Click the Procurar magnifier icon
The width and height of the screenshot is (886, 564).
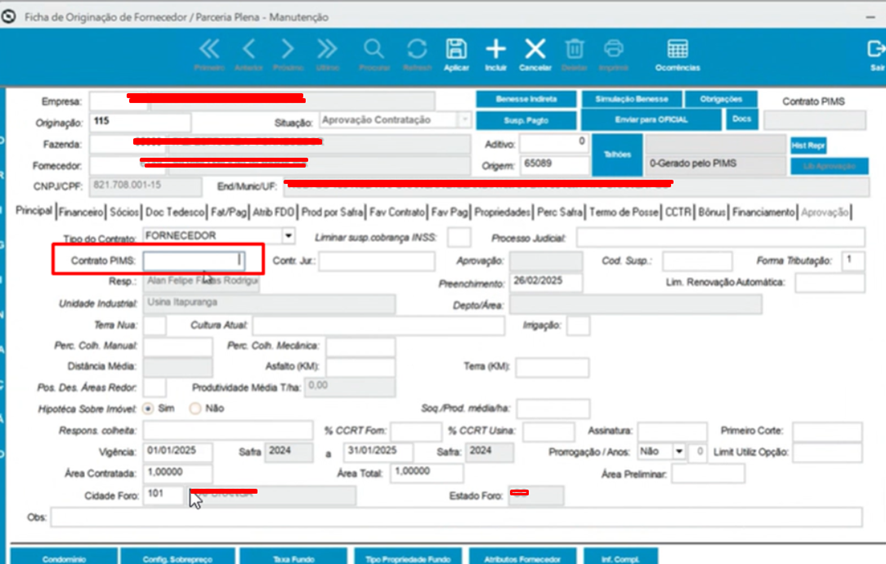pyautogui.click(x=374, y=49)
